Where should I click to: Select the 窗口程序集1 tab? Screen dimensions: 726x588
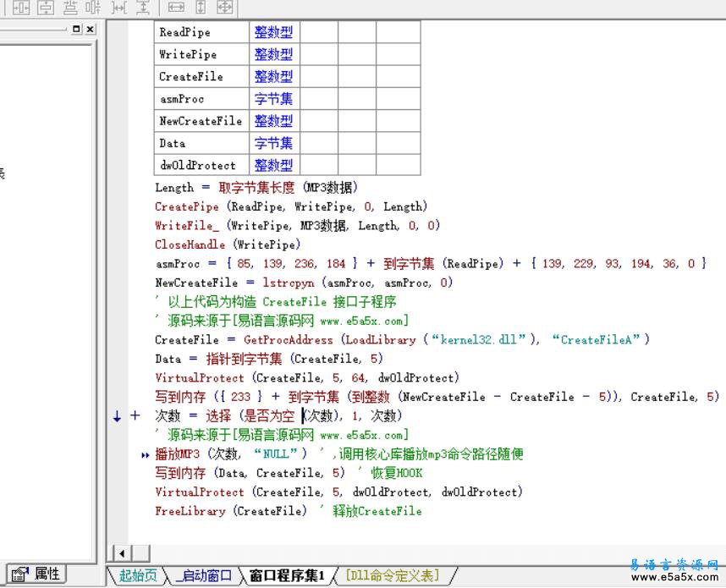pos(287,575)
